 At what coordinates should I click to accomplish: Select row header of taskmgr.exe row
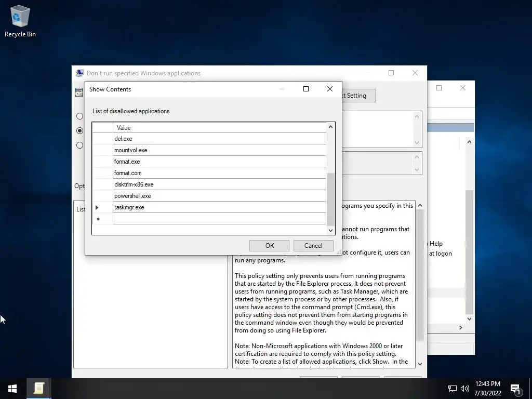[x=102, y=207]
